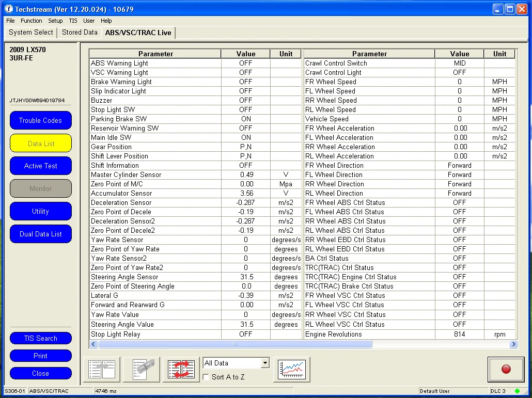Click the Dual Data List button
The image size is (532, 398).
tap(40, 234)
